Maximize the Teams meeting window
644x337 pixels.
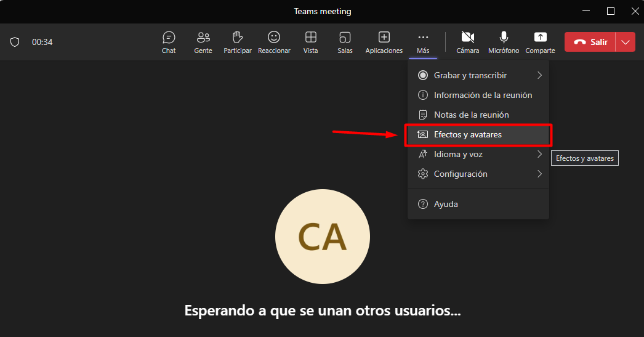pos(611,11)
